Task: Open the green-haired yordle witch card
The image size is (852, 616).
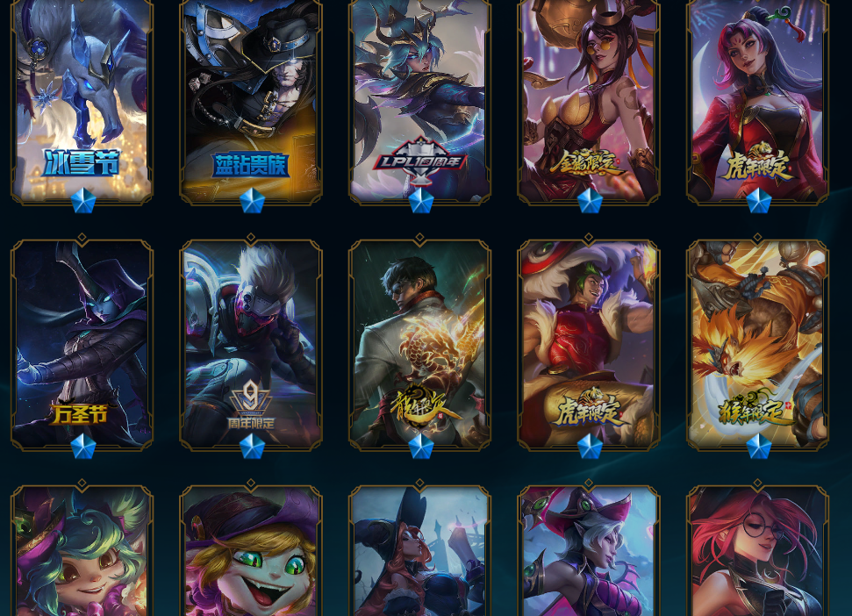Action: 82,549
